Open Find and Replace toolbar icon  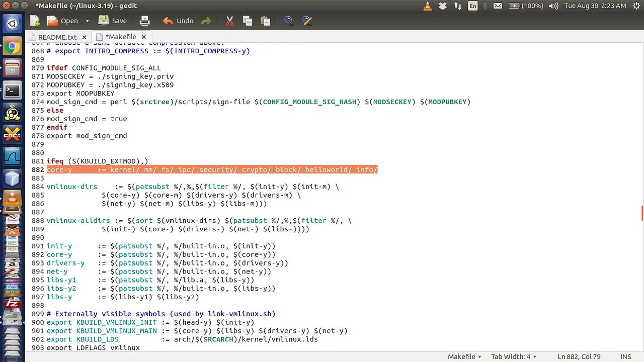click(307, 21)
